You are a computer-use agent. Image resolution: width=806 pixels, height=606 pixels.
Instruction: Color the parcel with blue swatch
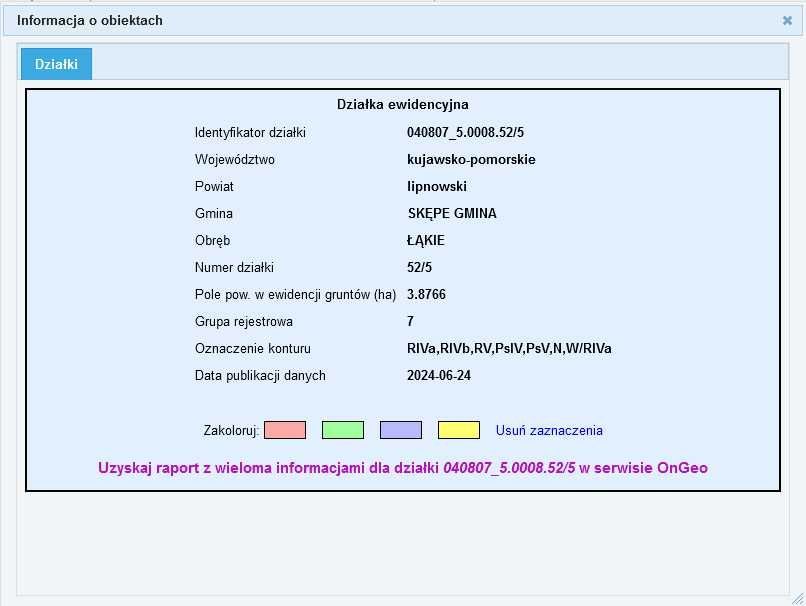[401, 430]
